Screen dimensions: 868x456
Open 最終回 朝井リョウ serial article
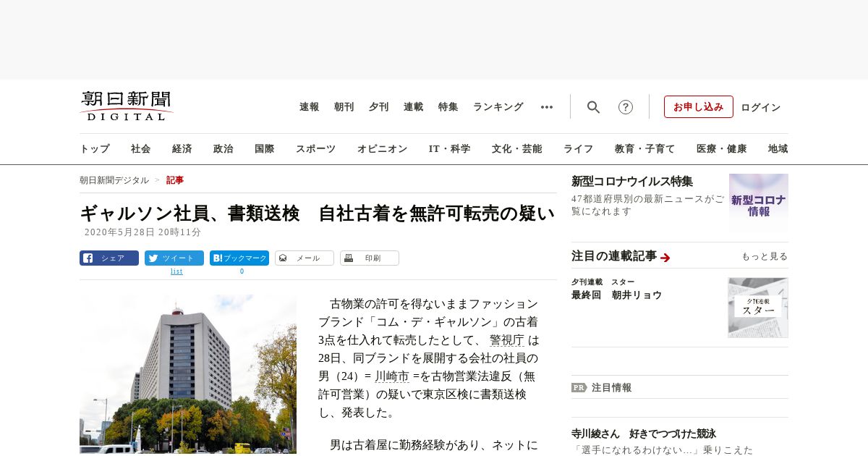click(616, 295)
